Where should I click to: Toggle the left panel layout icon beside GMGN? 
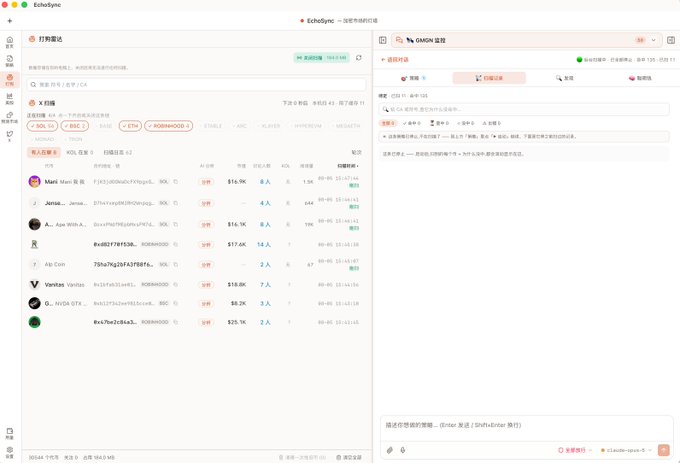(382, 40)
